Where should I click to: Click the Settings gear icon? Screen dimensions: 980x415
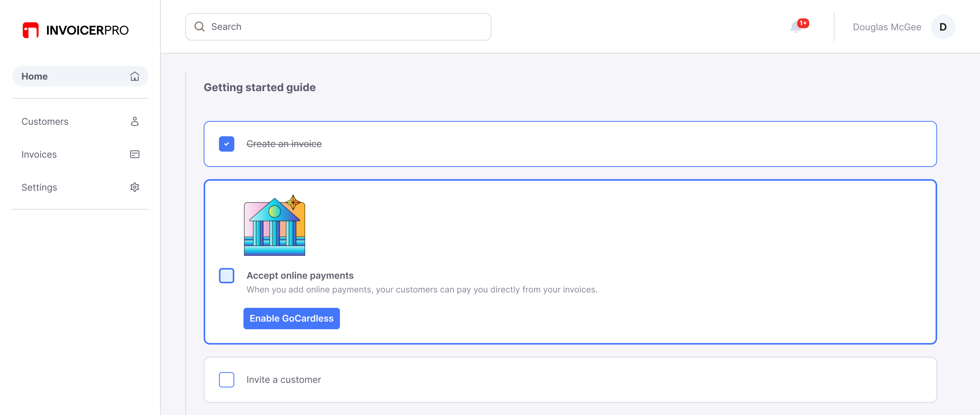[134, 187]
